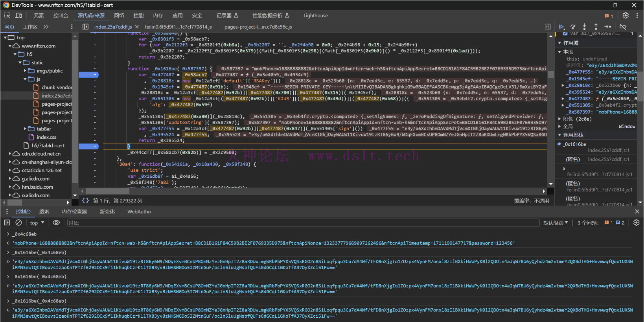Open more options in the Sources navigator
Viewport: 644px width, 322px height.
[72, 27]
